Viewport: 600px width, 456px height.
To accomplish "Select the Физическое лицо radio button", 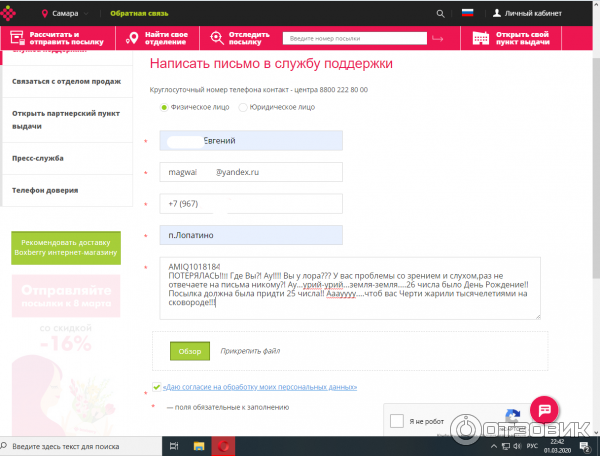I will (x=165, y=106).
